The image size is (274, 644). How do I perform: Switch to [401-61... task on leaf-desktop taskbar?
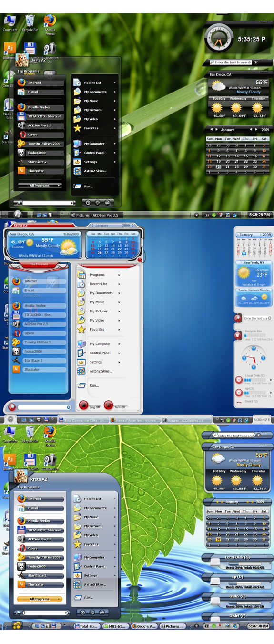116,626
